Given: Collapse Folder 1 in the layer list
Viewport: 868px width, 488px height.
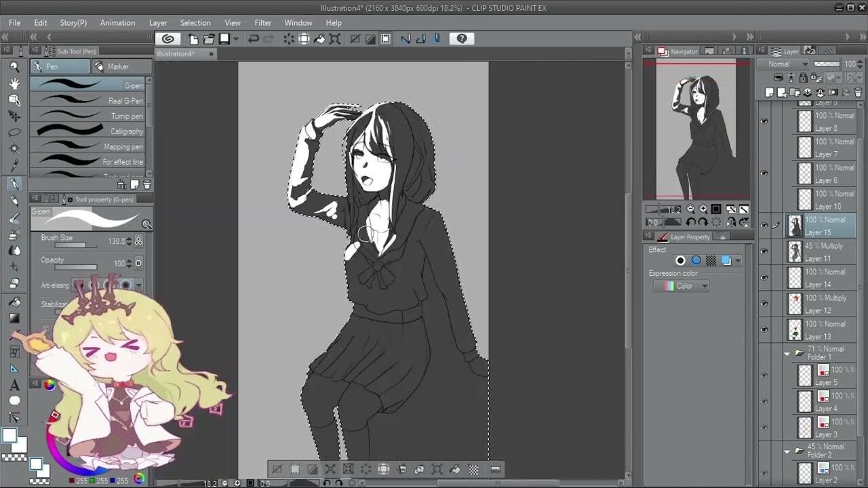Looking at the screenshot, I should pyautogui.click(x=787, y=353).
